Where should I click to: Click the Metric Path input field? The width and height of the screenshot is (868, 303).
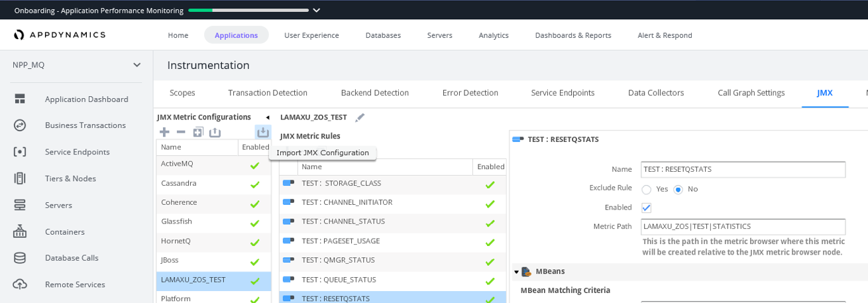tap(743, 227)
